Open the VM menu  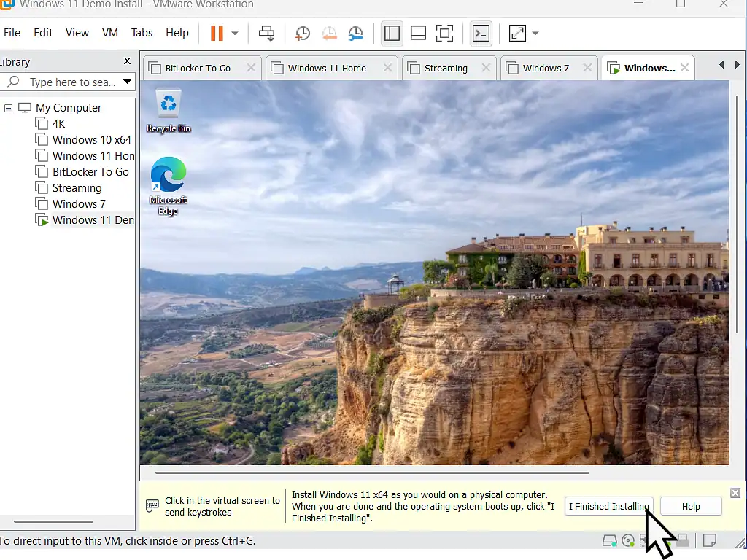[110, 33]
